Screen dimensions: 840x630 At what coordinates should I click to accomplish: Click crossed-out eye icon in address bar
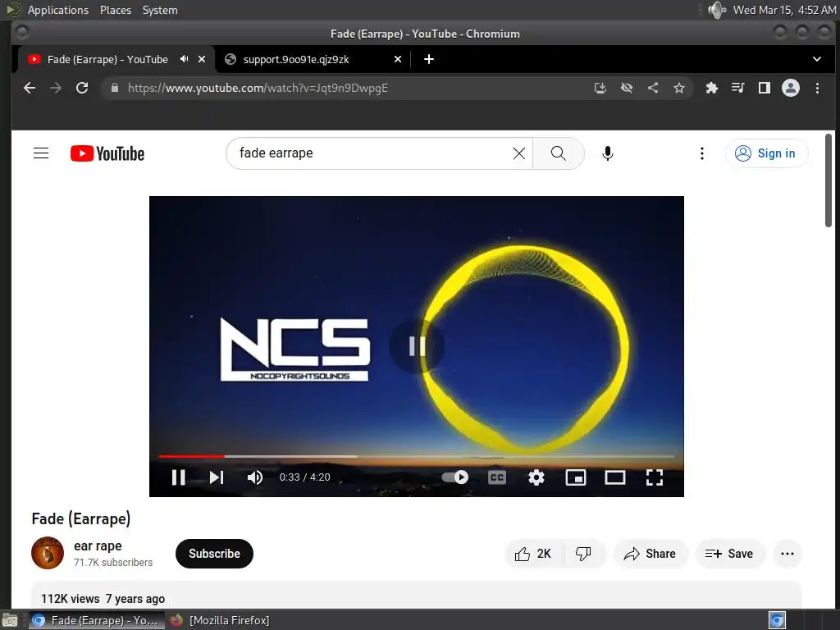pos(627,88)
